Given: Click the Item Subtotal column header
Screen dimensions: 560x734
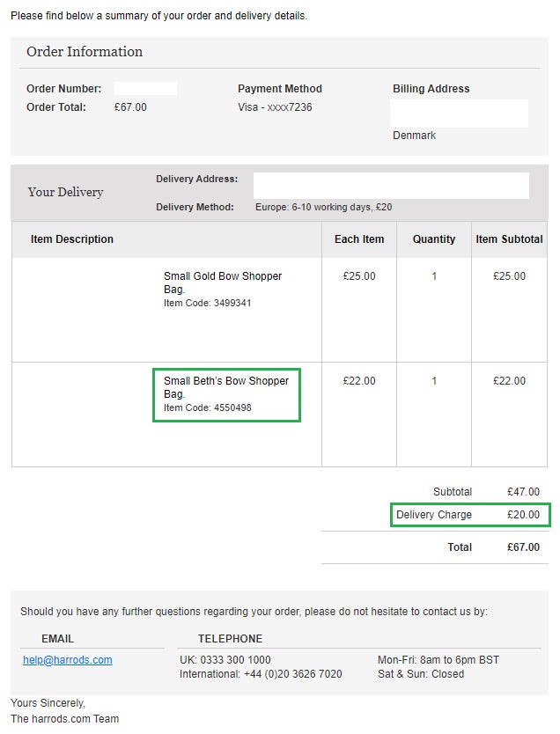Looking at the screenshot, I should point(509,239).
